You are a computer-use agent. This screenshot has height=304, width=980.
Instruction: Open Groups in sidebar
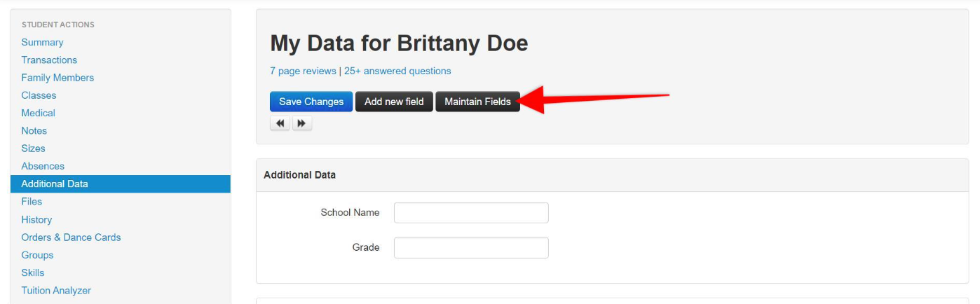pos(37,255)
